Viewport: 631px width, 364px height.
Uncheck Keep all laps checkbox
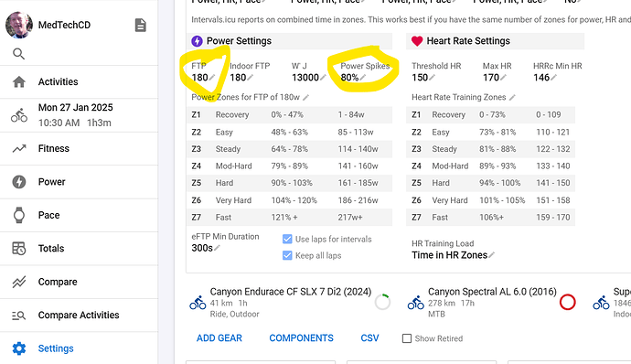287,256
